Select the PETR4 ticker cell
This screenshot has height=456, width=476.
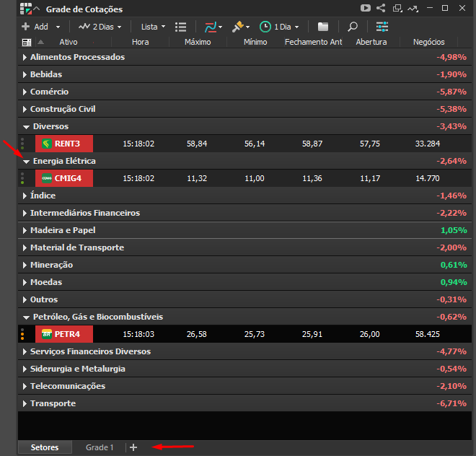coord(64,334)
